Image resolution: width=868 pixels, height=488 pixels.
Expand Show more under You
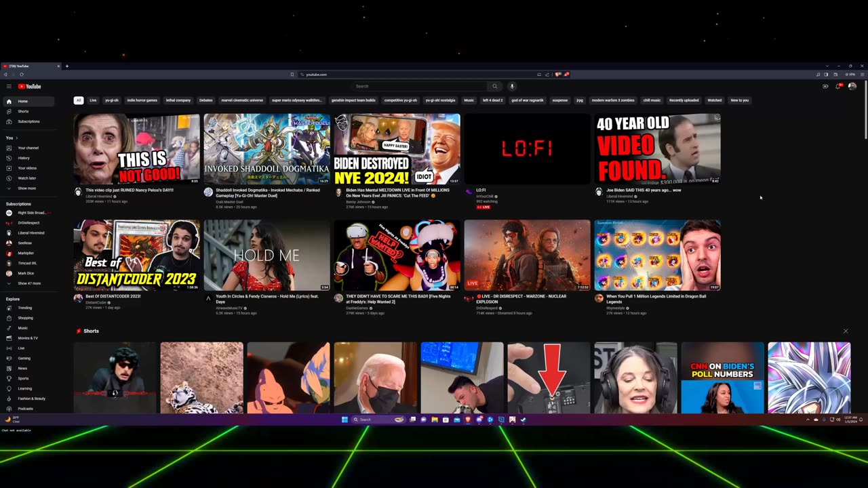point(29,188)
